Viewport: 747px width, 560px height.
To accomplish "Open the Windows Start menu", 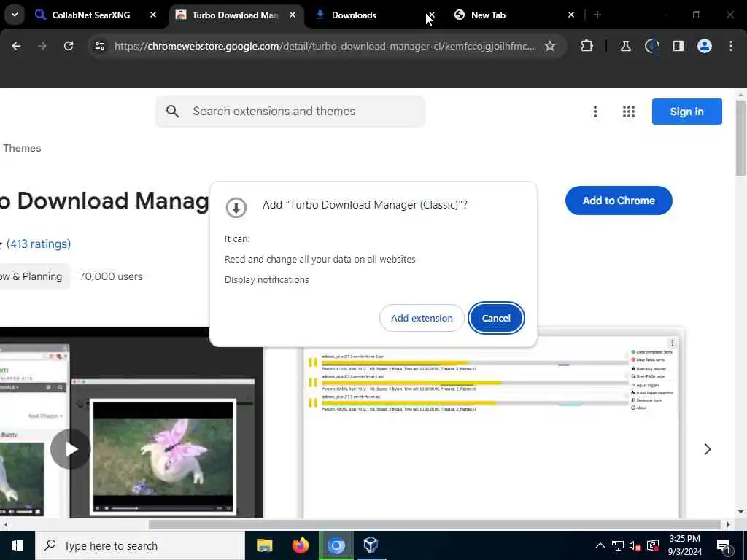I will pyautogui.click(x=18, y=545).
